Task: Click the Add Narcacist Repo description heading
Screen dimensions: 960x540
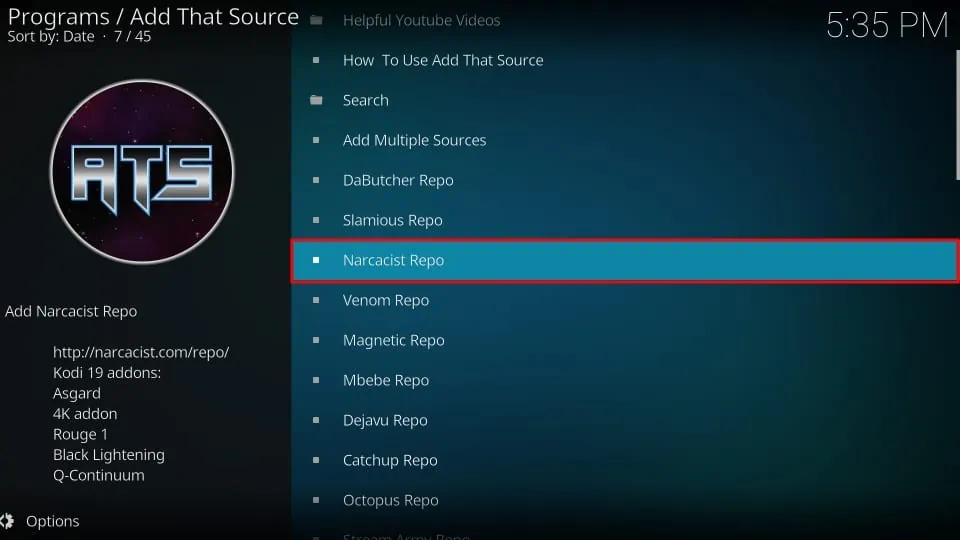Action: [x=71, y=311]
